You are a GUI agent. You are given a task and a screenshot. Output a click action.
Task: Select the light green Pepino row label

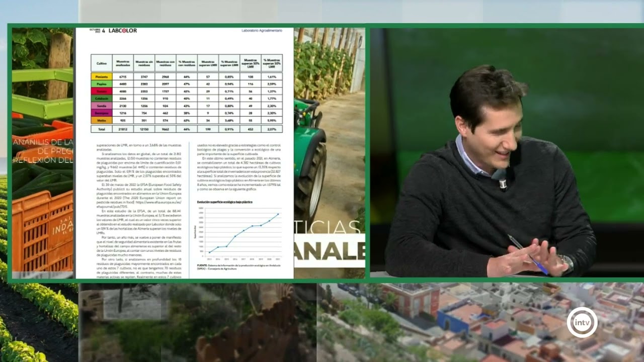tap(101, 84)
